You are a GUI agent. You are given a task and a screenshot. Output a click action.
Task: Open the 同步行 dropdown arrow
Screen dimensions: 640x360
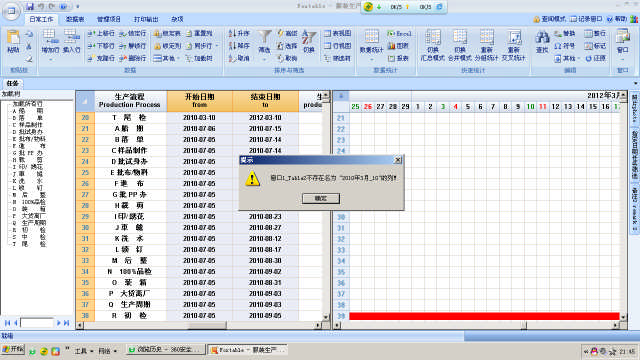[x=217, y=46]
